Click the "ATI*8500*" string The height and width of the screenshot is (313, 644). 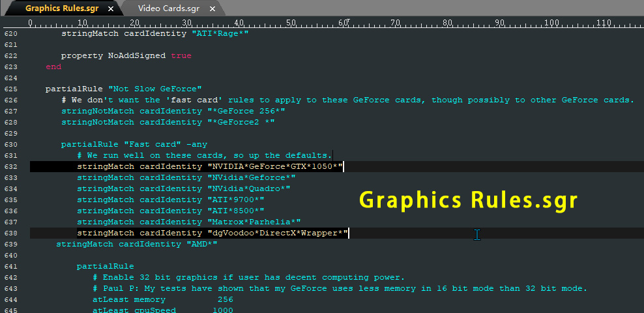236,211
